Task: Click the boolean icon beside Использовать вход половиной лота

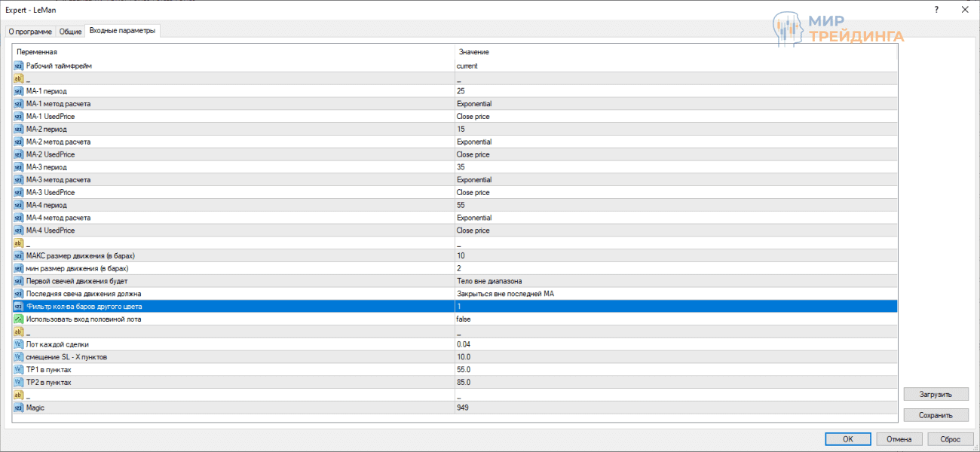Action: pos(19,319)
